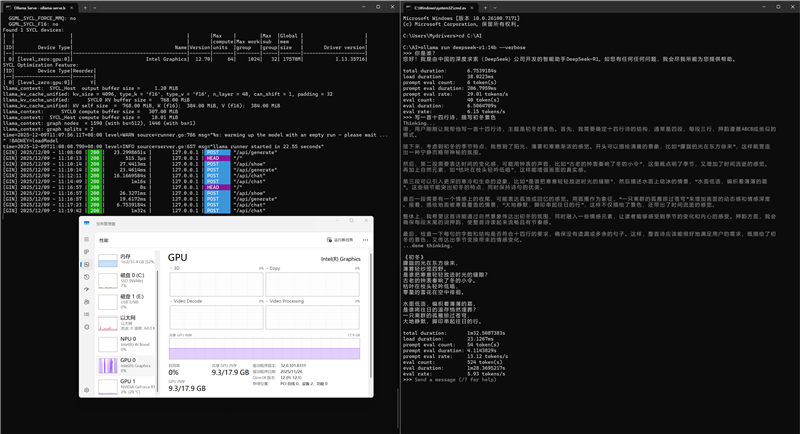Open the Users page in Task Manager
Viewport: 800px width, 434px height.
86,304
